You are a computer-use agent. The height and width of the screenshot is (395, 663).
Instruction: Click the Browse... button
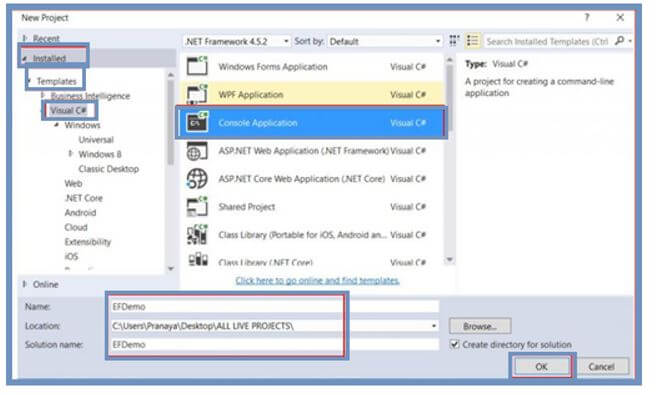pyautogui.click(x=480, y=326)
